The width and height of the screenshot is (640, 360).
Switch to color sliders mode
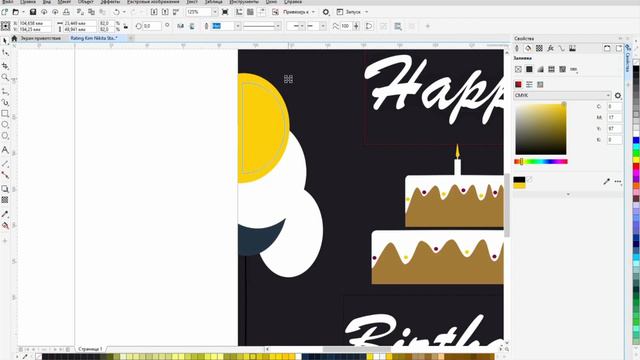pyautogui.click(x=529, y=84)
